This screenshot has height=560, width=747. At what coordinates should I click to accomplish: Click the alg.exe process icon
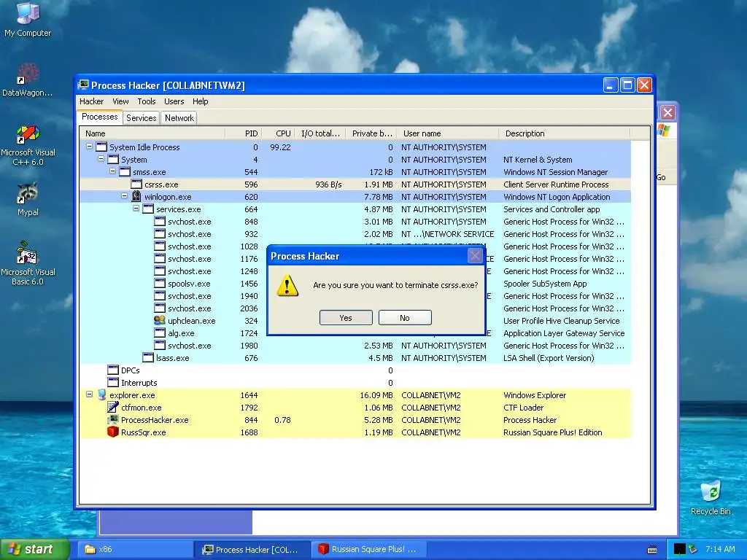[x=160, y=332]
